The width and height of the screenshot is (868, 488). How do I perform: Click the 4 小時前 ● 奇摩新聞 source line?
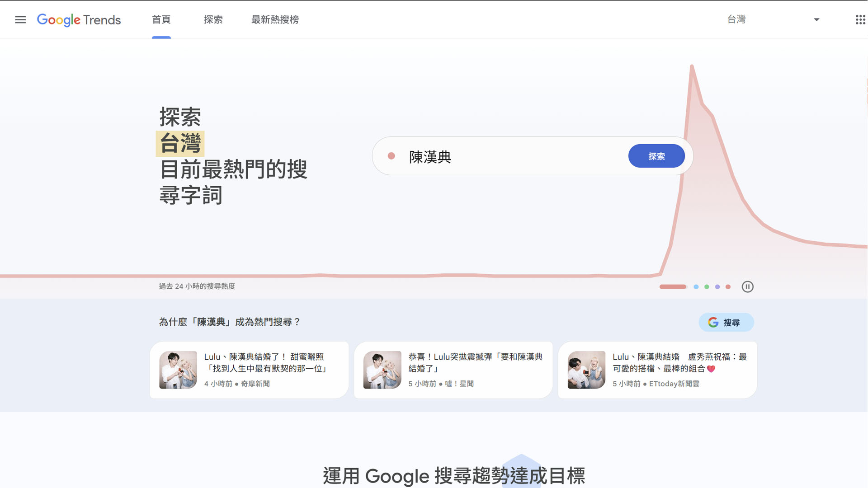(x=237, y=384)
